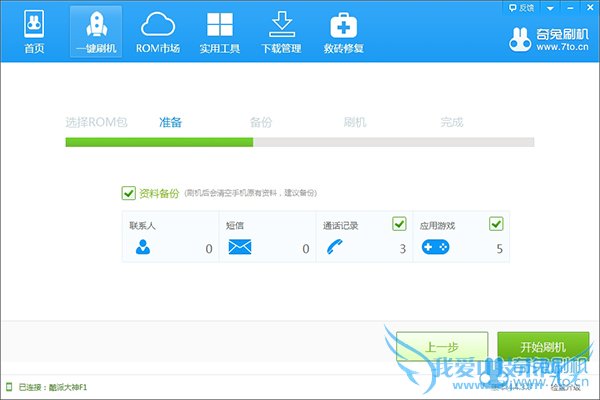The width and height of the screenshot is (600, 400).
Task: Click the 联系人 label
Action: click(x=142, y=225)
